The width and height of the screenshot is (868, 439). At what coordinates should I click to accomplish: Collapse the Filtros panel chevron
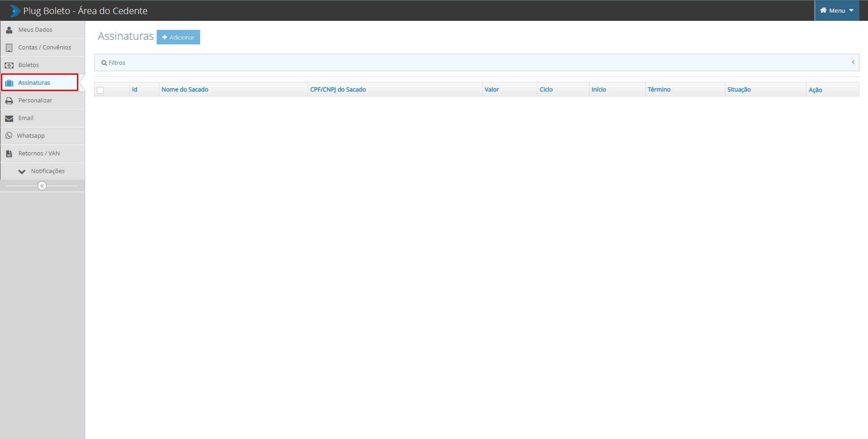853,62
